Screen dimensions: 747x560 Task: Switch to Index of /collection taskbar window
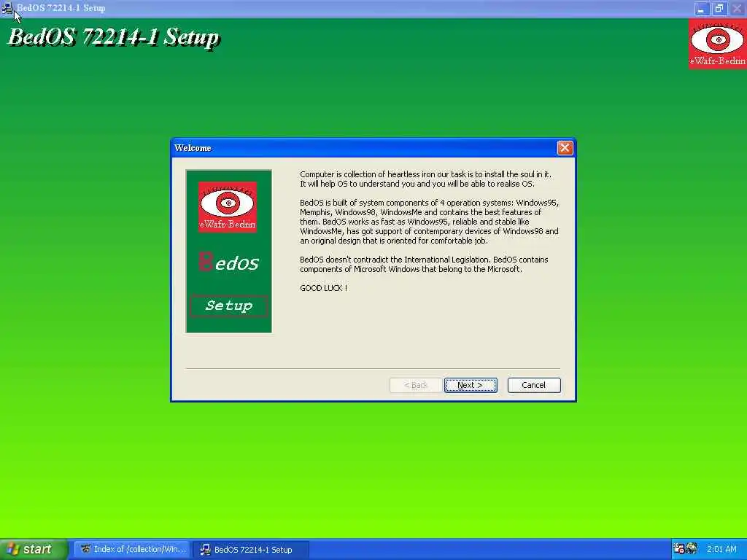tap(133, 549)
